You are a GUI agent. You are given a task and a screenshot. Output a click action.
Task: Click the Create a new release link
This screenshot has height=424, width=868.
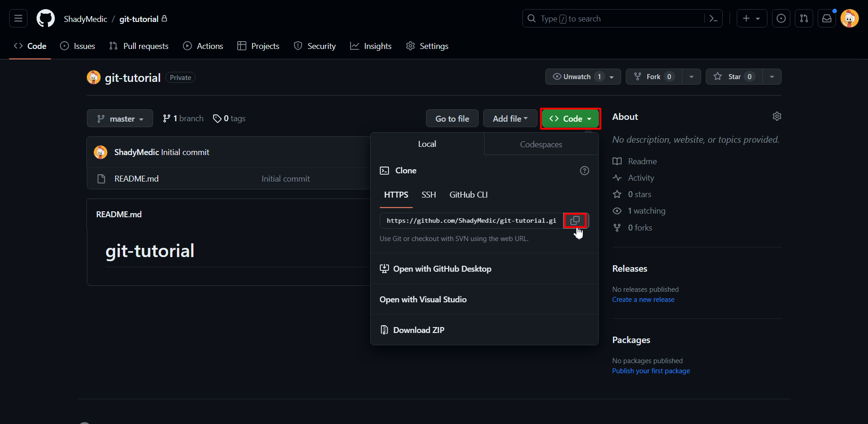643,300
